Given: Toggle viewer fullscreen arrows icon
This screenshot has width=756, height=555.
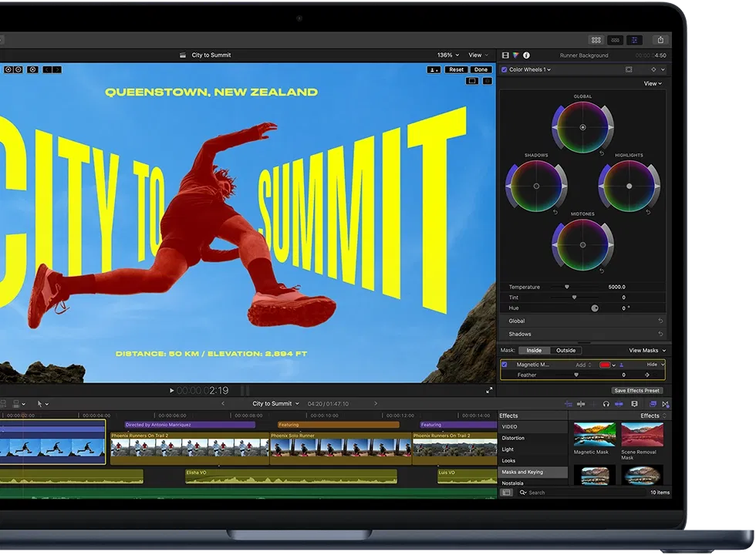Looking at the screenshot, I should click(x=489, y=391).
